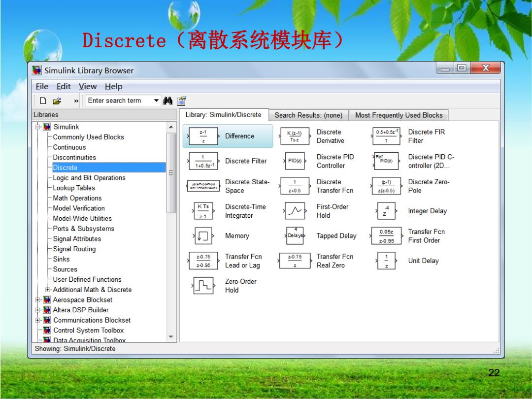This screenshot has height=399, width=532.
Task: Select the Discrete Filter block icon
Action: coord(203,161)
